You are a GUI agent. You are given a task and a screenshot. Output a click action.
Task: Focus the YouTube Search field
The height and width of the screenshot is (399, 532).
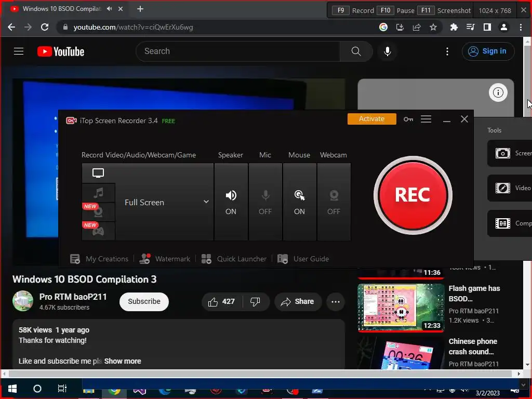(x=238, y=51)
